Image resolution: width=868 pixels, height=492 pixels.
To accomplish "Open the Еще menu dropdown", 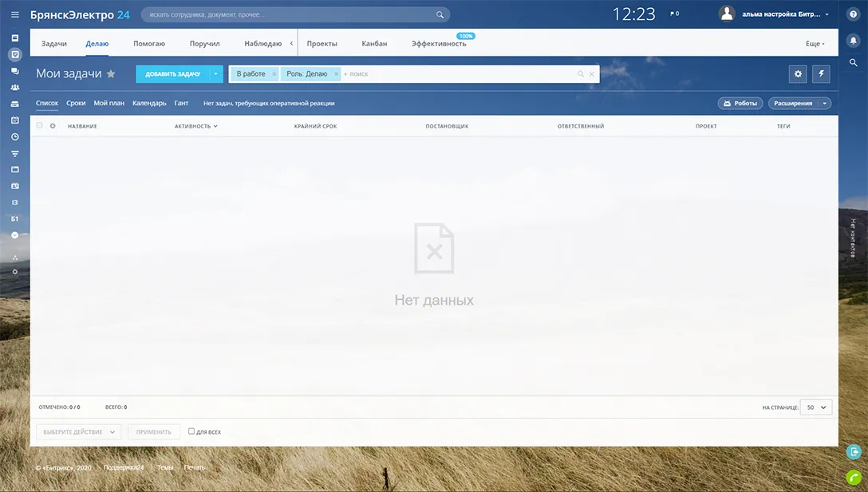I will click(815, 44).
